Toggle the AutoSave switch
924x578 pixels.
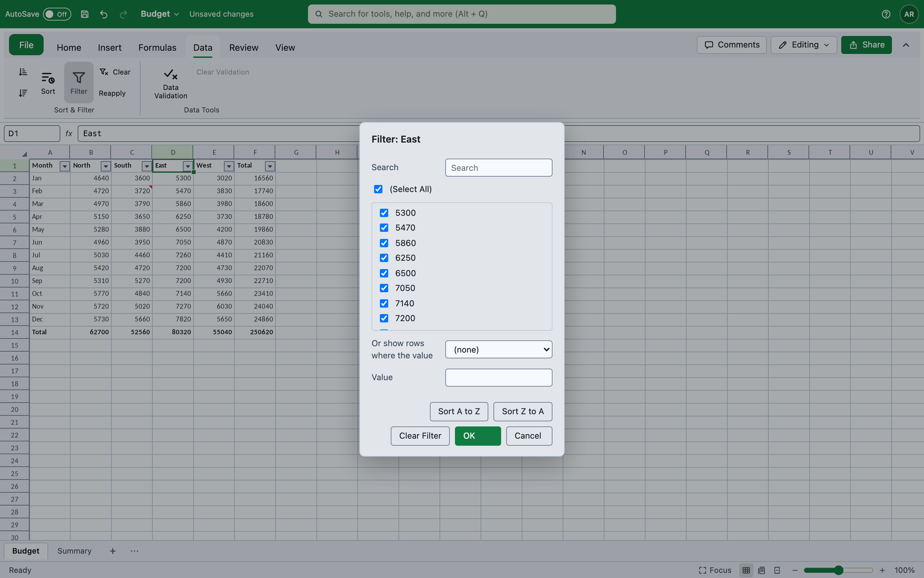57,14
